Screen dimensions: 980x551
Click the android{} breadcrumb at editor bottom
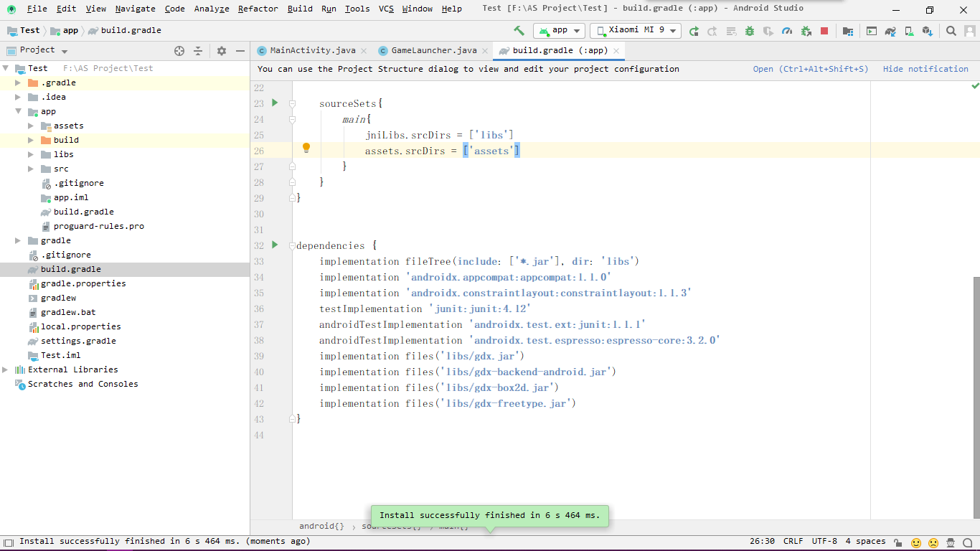pyautogui.click(x=321, y=526)
